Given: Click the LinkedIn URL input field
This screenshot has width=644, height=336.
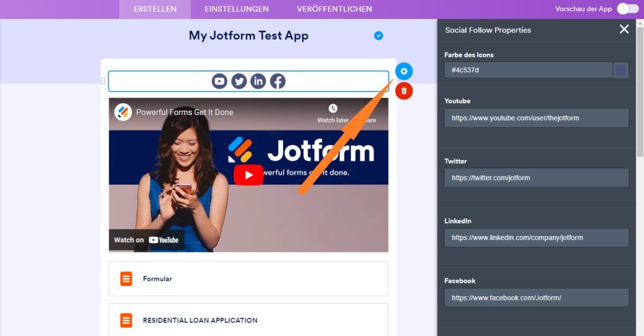Looking at the screenshot, I should tap(537, 238).
